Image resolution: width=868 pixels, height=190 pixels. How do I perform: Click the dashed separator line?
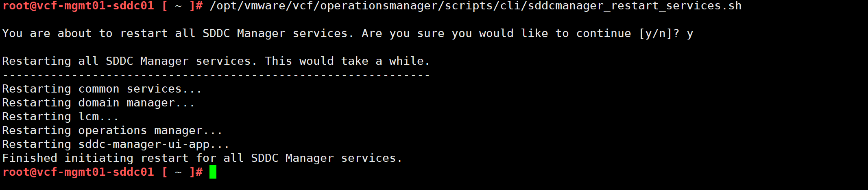216,75
